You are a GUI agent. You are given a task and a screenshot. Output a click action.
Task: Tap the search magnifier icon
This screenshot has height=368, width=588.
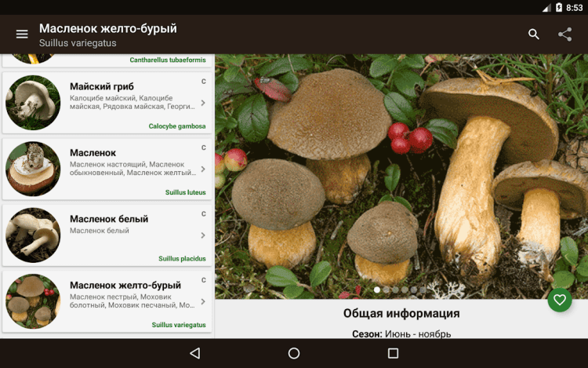point(534,35)
